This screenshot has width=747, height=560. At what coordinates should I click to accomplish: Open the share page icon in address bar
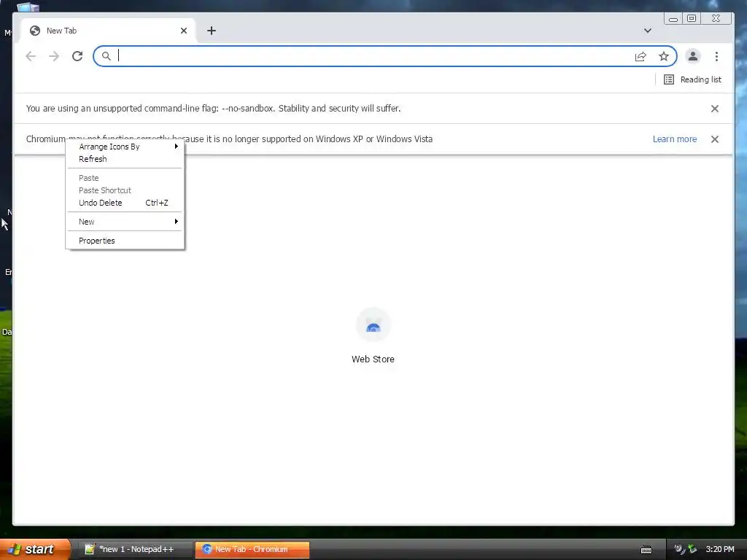(x=640, y=57)
